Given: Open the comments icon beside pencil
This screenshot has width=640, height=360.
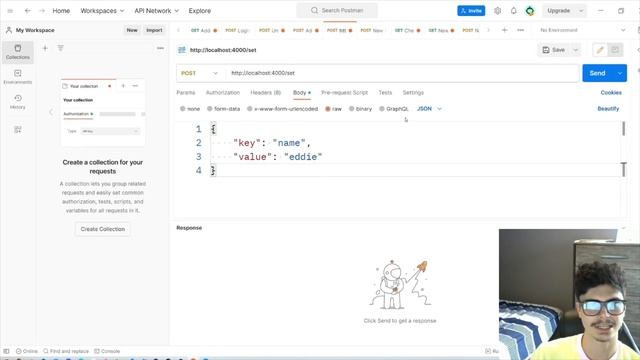Looking at the screenshot, I should tap(615, 50).
